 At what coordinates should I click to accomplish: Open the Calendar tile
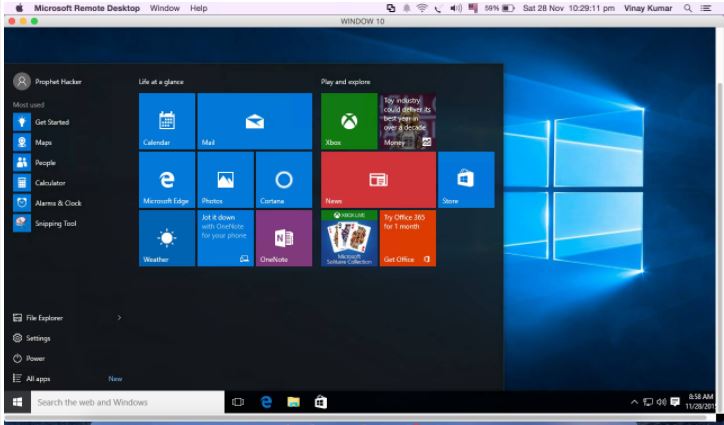coord(167,121)
